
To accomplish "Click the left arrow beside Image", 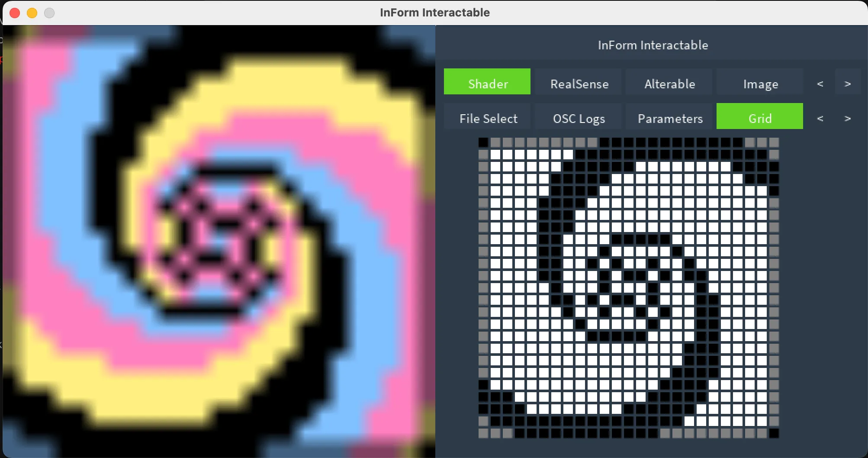I will click(x=820, y=83).
